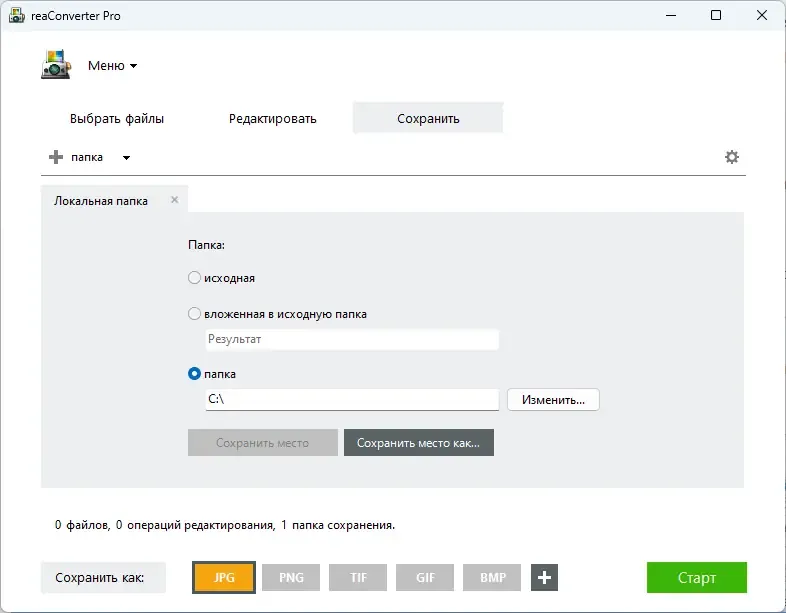Expand the Меню dropdown
This screenshot has height=613, width=786.
pyautogui.click(x=113, y=66)
